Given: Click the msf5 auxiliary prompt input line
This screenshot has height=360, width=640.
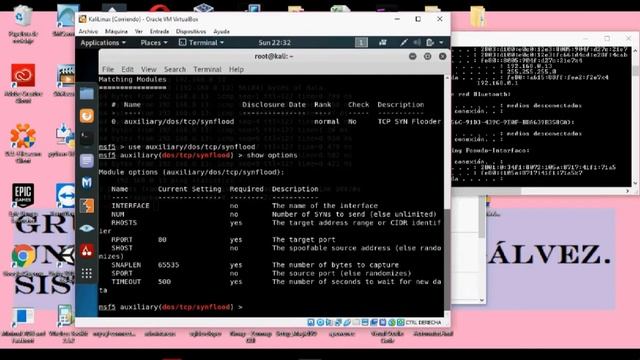Looking at the screenshot, I should point(271,307).
